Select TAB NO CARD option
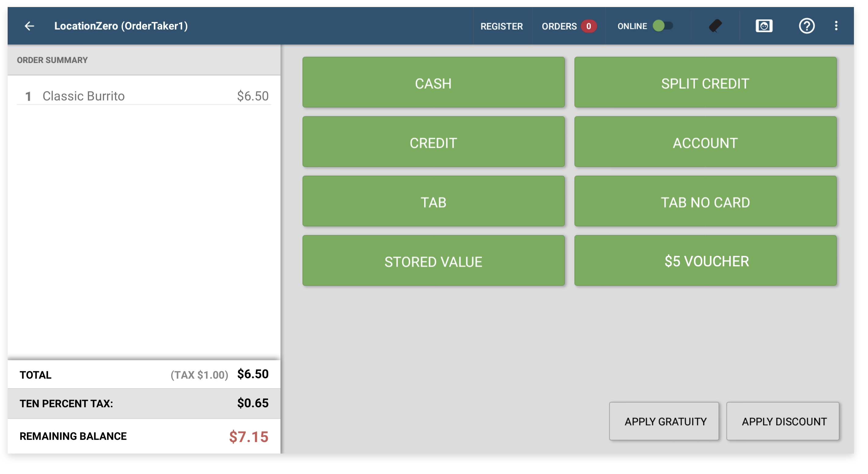 point(705,201)
